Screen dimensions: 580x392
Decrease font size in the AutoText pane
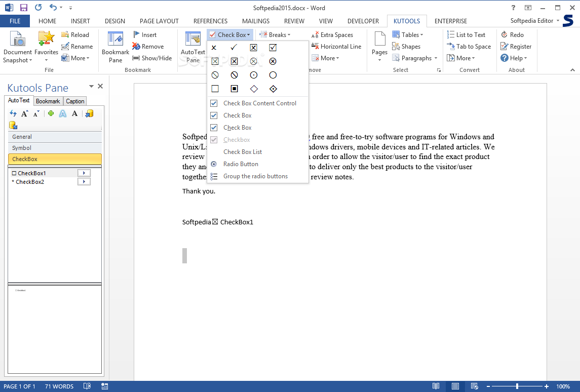point(36,113)
